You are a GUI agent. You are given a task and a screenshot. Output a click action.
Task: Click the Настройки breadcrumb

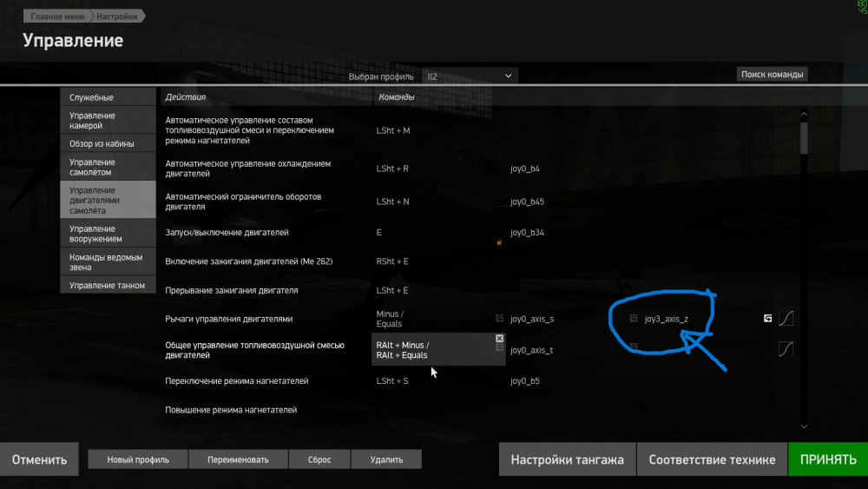click(x=117, y=16)
